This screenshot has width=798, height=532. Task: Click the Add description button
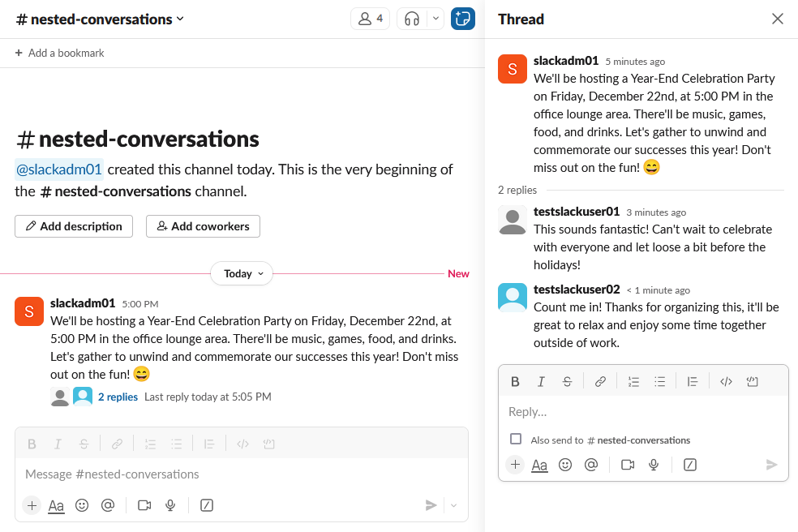click(73, 226)
